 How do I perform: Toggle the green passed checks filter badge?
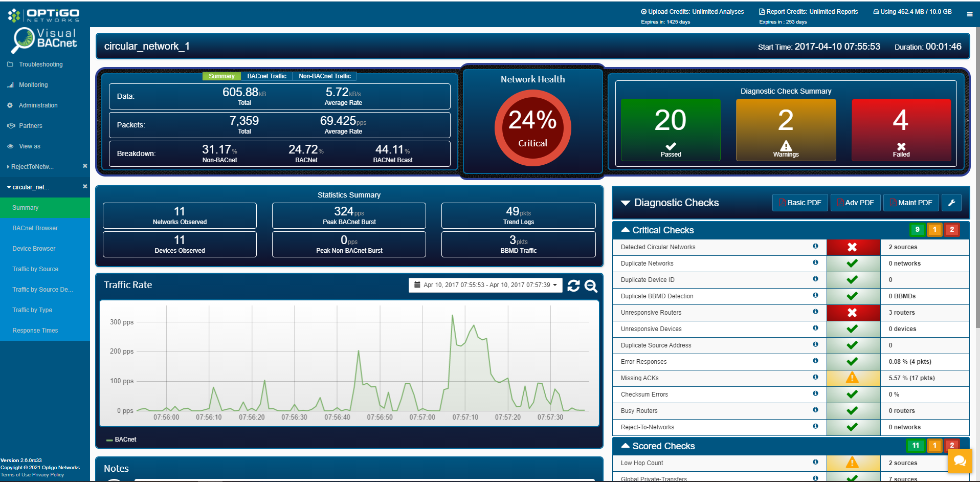coord(917,230)
